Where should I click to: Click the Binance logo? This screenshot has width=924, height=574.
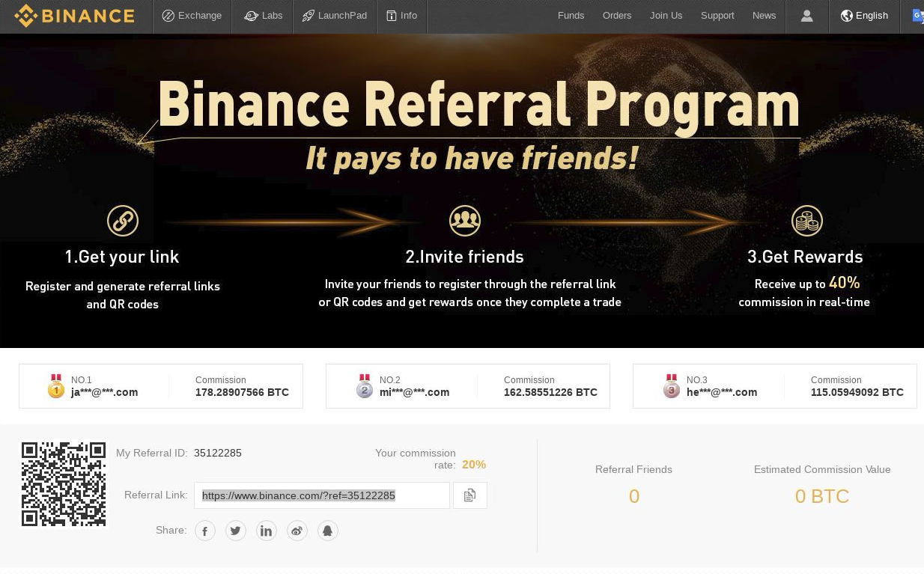(74, 16)
